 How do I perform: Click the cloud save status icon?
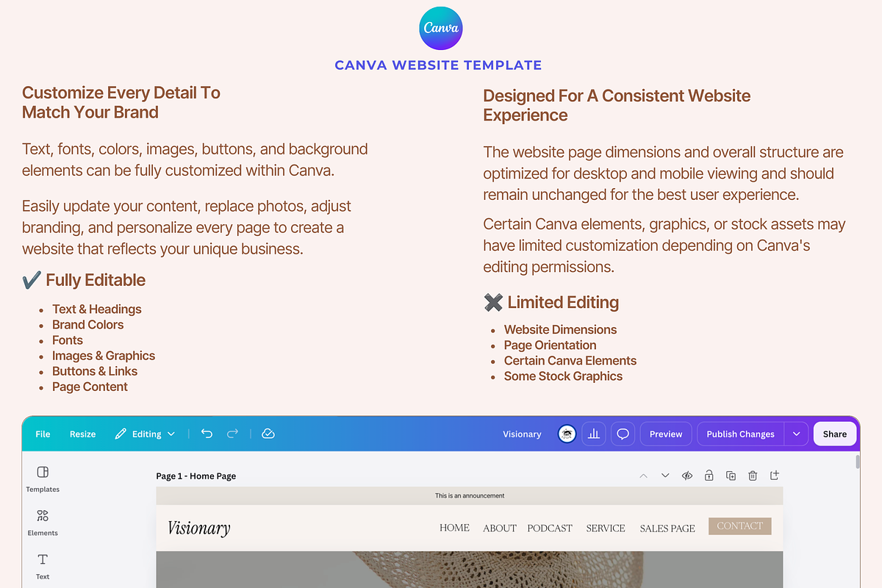pyautogui.click(x=268, y=434)
